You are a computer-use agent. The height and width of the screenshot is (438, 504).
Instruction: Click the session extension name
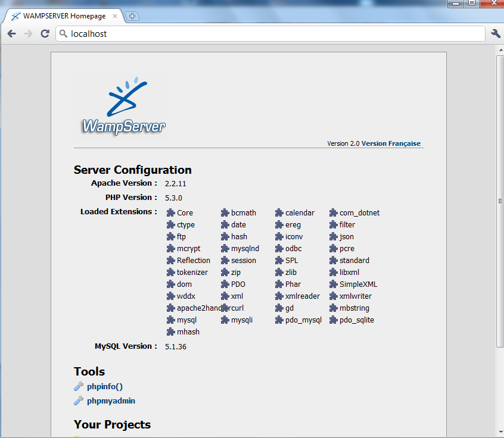pyautogui.click(x=244, y=261)
